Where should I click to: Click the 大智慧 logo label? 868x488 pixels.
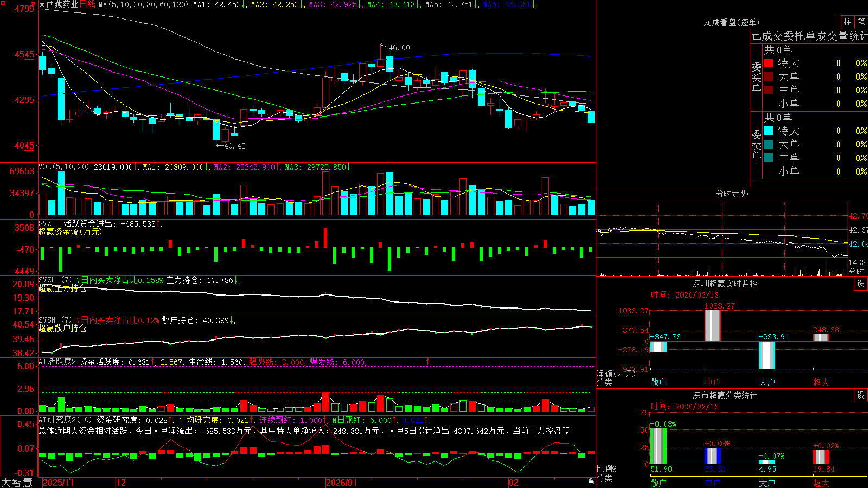(17, 483)
